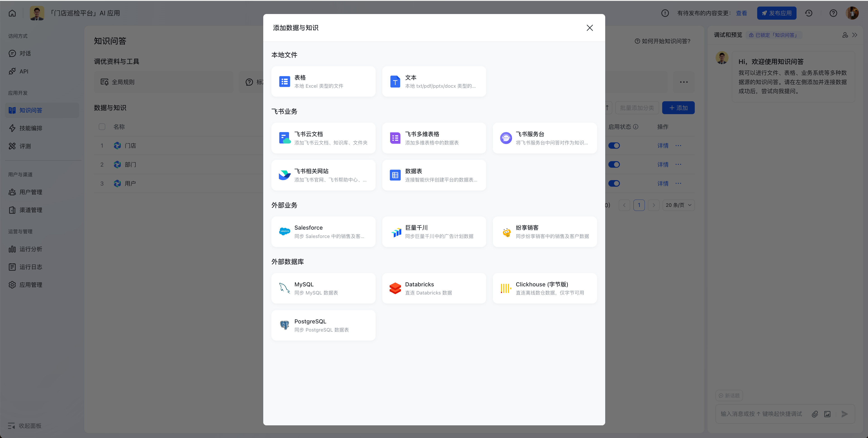
Task: Click the 启用状态 info icon
Action: pos(636,127)
